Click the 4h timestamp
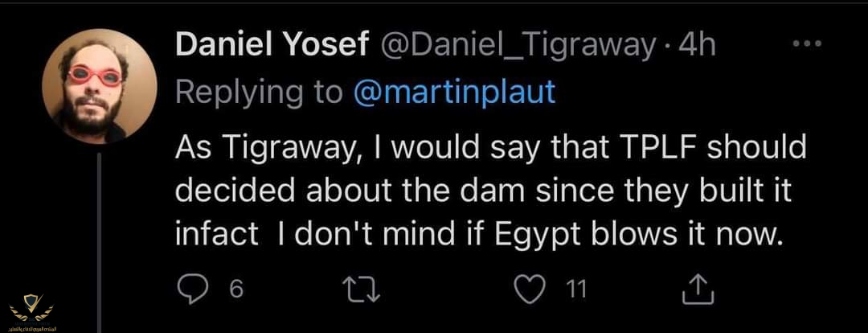Screen dimensions: 868x333 click(697, 46)
